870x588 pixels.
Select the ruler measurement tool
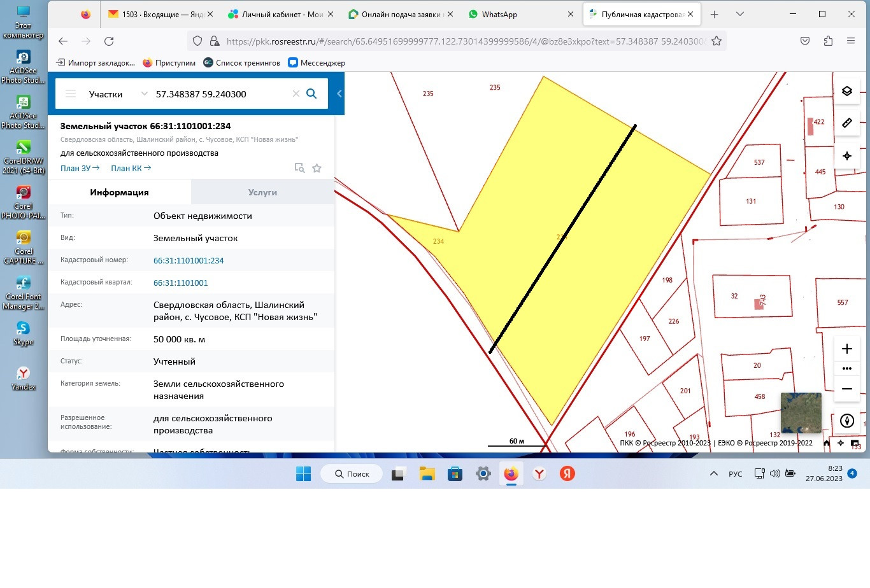click(x=846, y=123)
